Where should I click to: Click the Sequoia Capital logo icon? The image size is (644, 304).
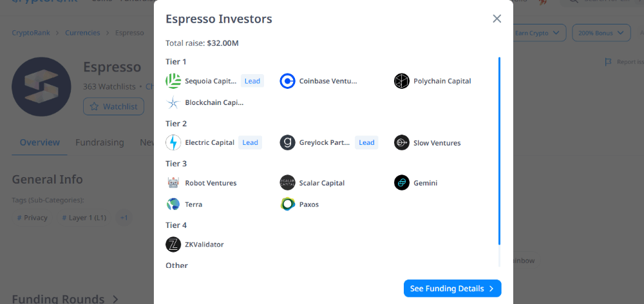(x=173, y=81)
